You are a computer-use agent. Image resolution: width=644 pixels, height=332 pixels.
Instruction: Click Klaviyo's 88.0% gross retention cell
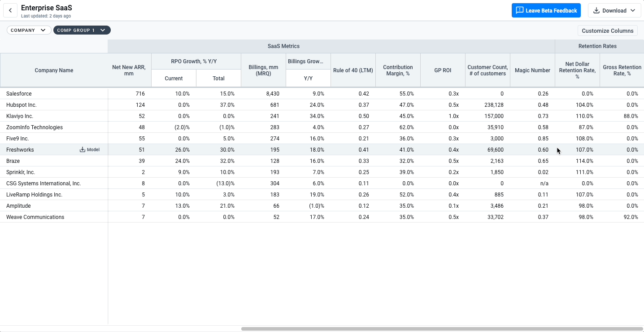pyautogui.click(x=630, y=116)
